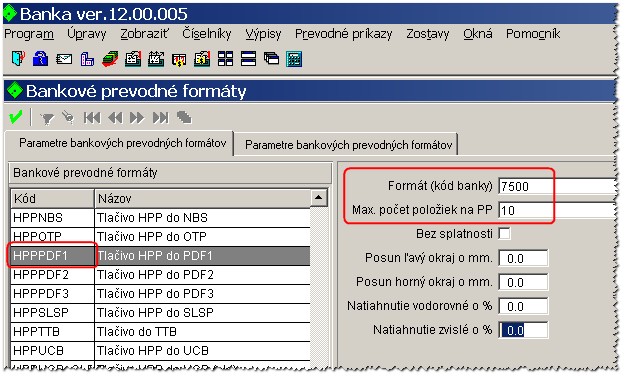Open the Výpisy menu
This screenshot has height=380, width=628.
pos(263,34)
